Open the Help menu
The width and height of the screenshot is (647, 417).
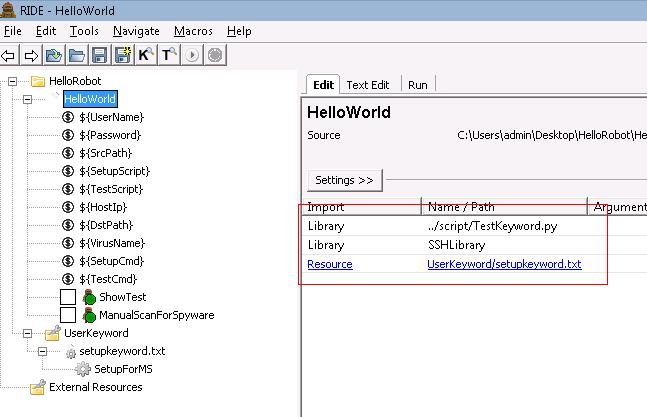239,31
